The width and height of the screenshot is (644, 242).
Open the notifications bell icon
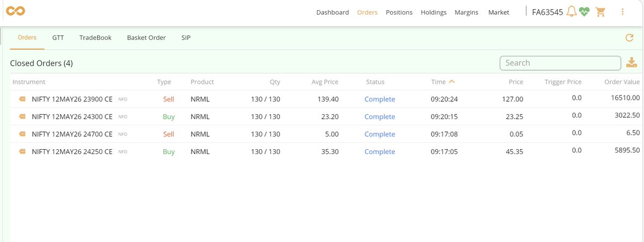tap(572, 11)
